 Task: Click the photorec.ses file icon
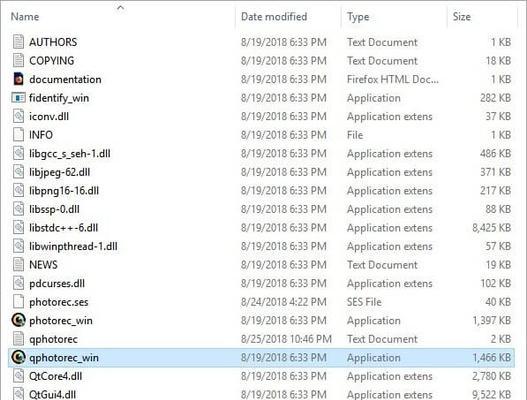18,302
